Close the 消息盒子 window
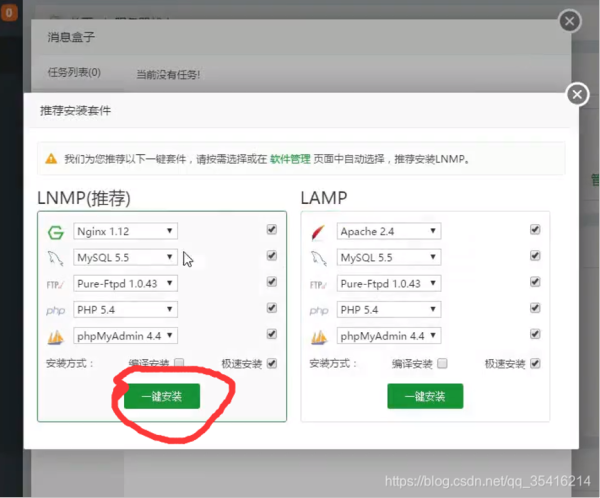600x498 pixels. pyautogui.click(x=570, y=21)
